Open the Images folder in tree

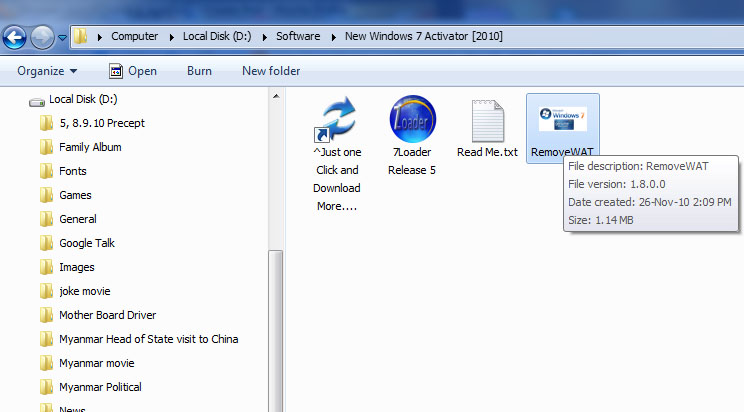[76, 267]
